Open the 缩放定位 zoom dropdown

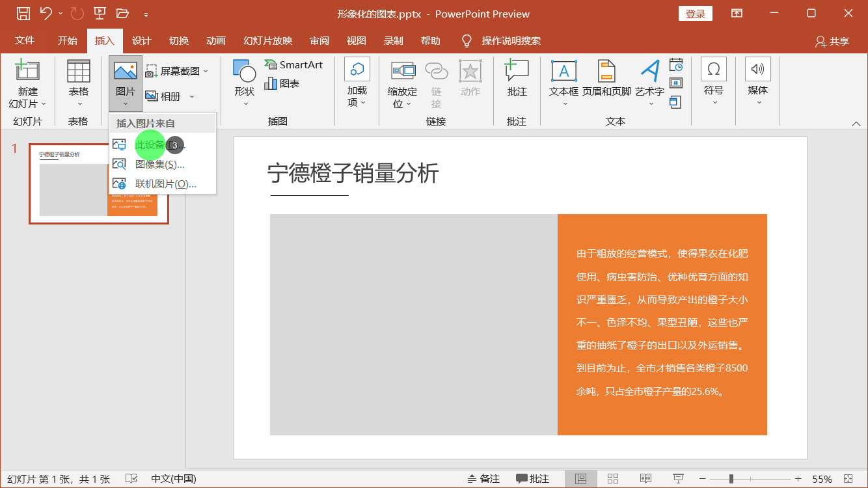[x=402, y=85]
